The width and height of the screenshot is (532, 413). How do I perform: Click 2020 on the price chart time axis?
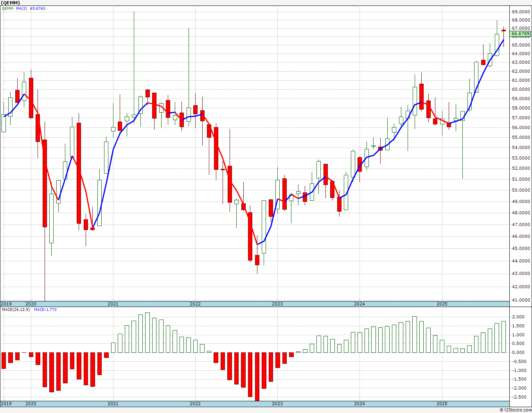31,304
